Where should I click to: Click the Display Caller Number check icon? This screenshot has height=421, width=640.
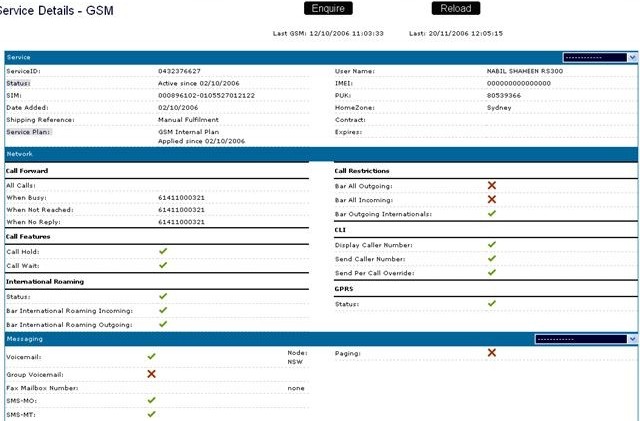491,244
